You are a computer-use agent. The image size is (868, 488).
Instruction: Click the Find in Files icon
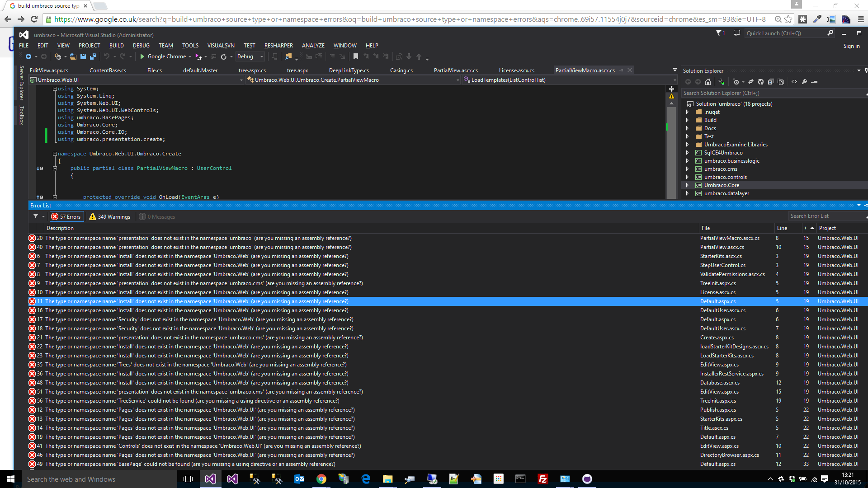[x=288, y=57]
